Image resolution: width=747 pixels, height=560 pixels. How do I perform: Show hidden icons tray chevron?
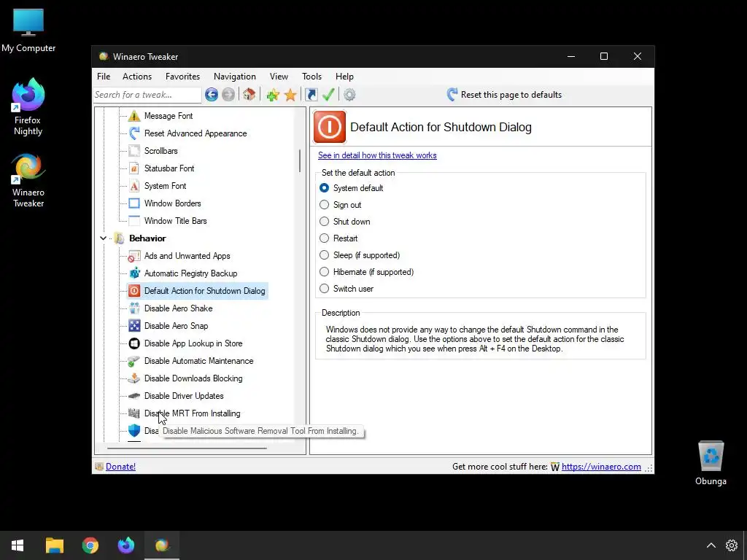coord(711,545)
